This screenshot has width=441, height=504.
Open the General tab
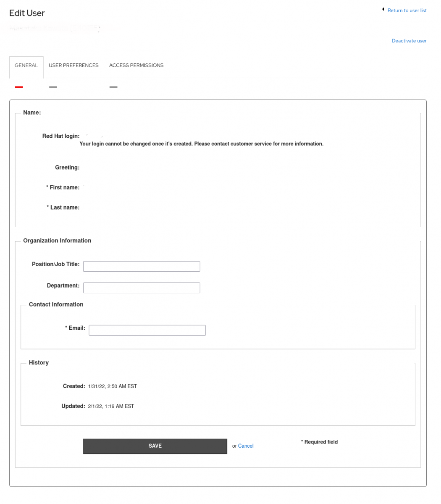click(26, 66)
